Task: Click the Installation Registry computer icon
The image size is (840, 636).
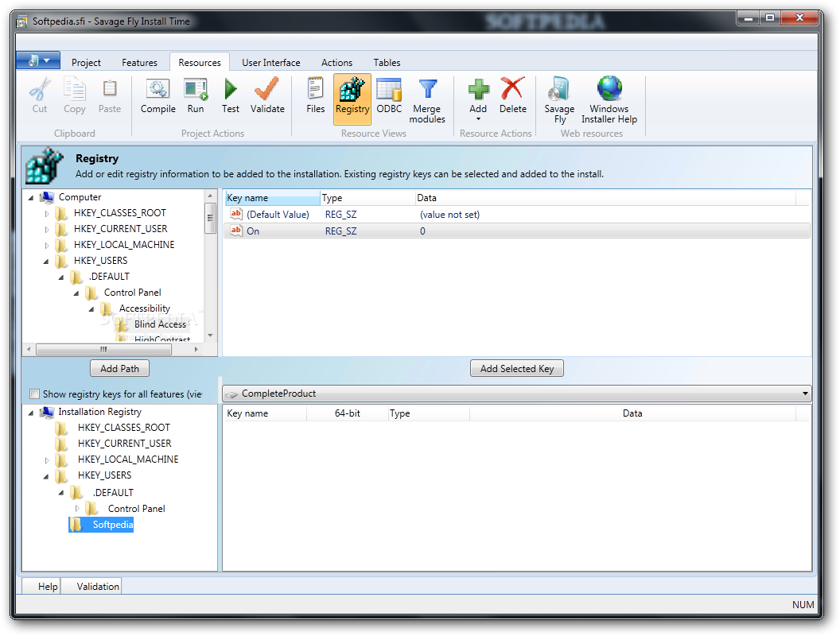Action: click(x=47, y=413)
